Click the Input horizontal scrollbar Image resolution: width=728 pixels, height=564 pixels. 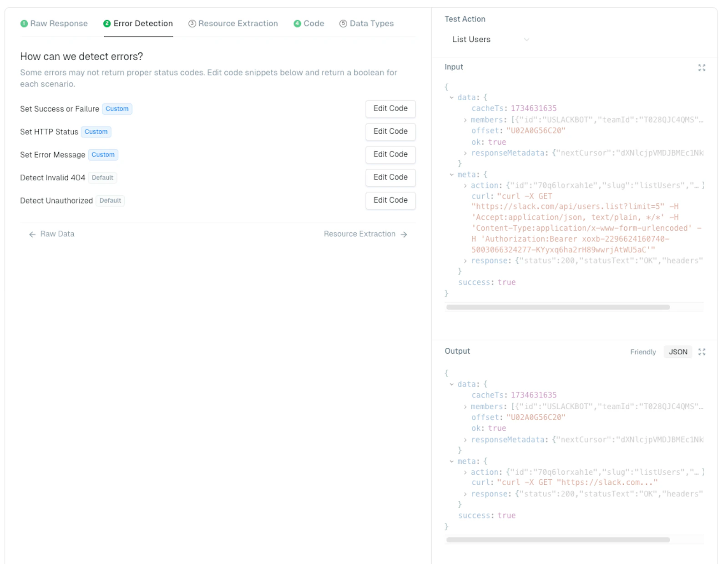click(558, 307)
